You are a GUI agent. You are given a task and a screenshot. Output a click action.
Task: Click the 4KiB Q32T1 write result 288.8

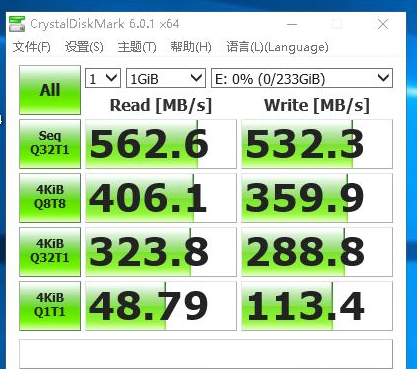[x=317, y=252]
